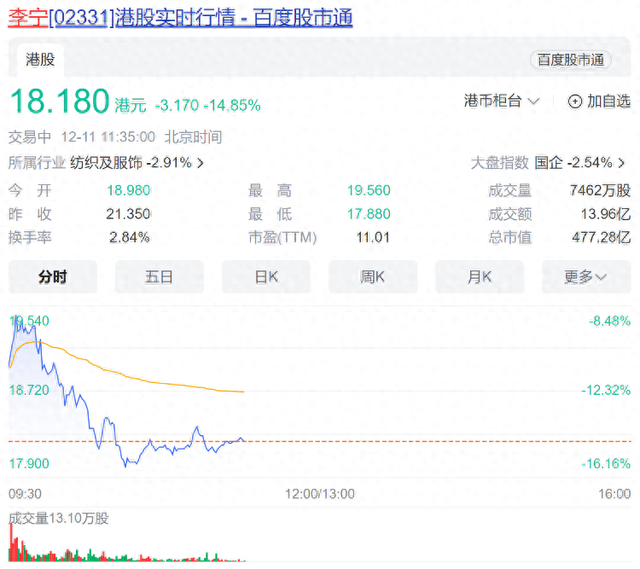Click the arrow next to 国企 -2.54%
Viewport: 640px width, 569px height.
coord(621,163)
